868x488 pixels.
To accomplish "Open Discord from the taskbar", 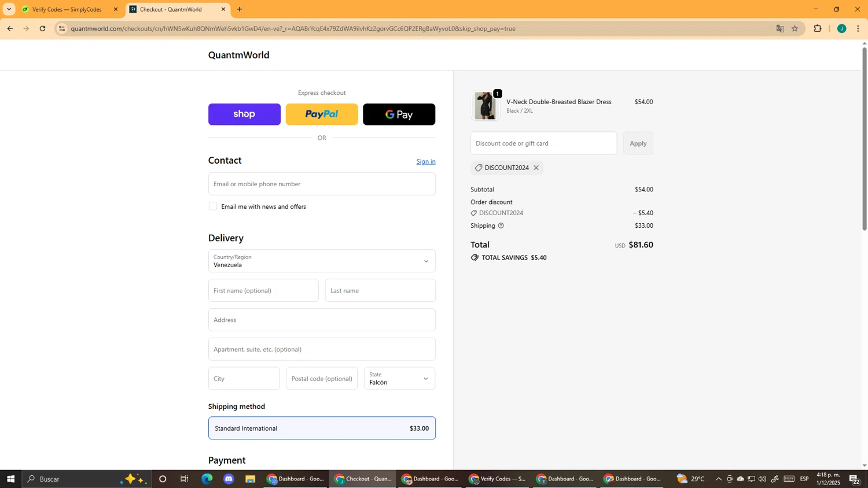I will (x=229, y=479).
